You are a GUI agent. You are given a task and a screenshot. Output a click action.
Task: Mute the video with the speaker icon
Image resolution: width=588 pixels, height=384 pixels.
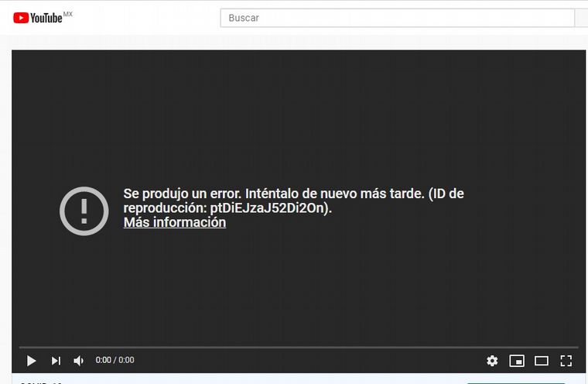pyautogui.click(x=78, y=361)
